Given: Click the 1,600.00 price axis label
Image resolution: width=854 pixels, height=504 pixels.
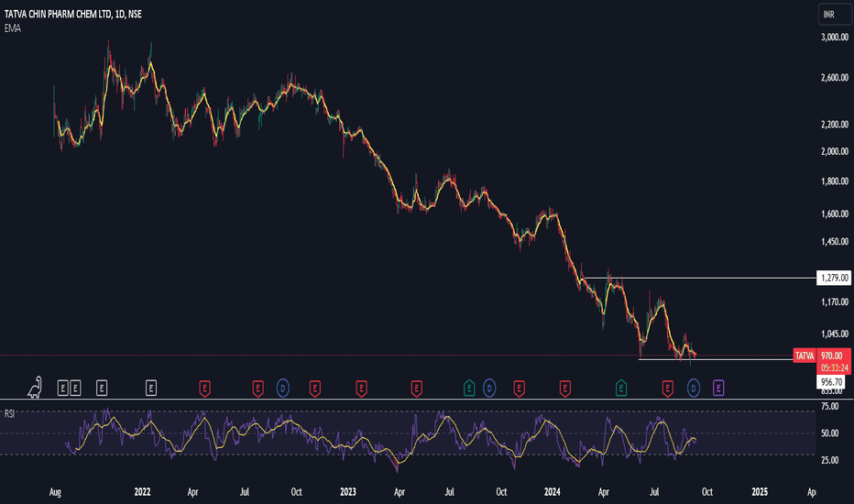Looking at the screenshot, I should 835,214.
